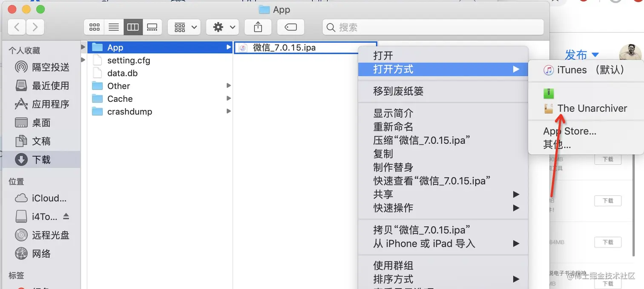Select the i4To... disk in sidebar
Viewport: 644px width, 289px height.
click(x=36, y=217)
